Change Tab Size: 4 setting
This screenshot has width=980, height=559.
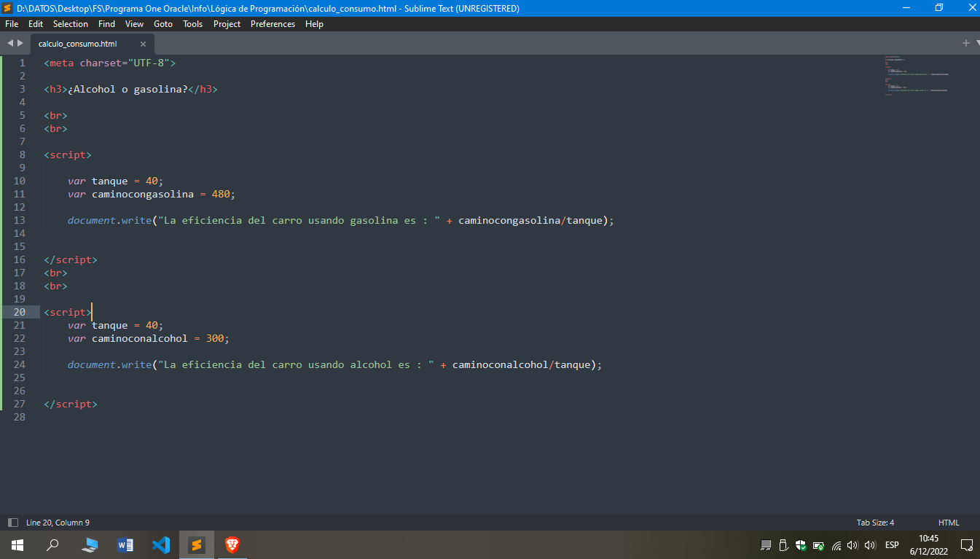[875, 523]
